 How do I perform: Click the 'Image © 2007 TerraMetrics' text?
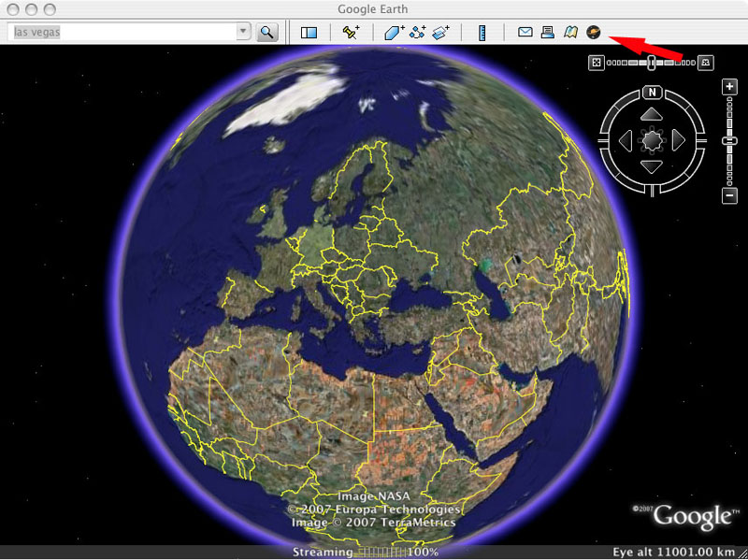point(373,523)
